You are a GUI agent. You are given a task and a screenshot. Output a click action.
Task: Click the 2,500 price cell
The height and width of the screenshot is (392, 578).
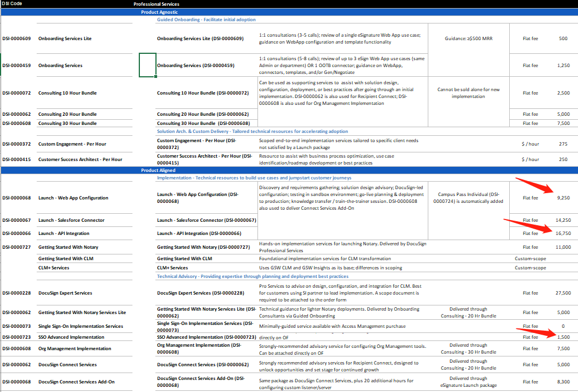click(x=563, y=93)
